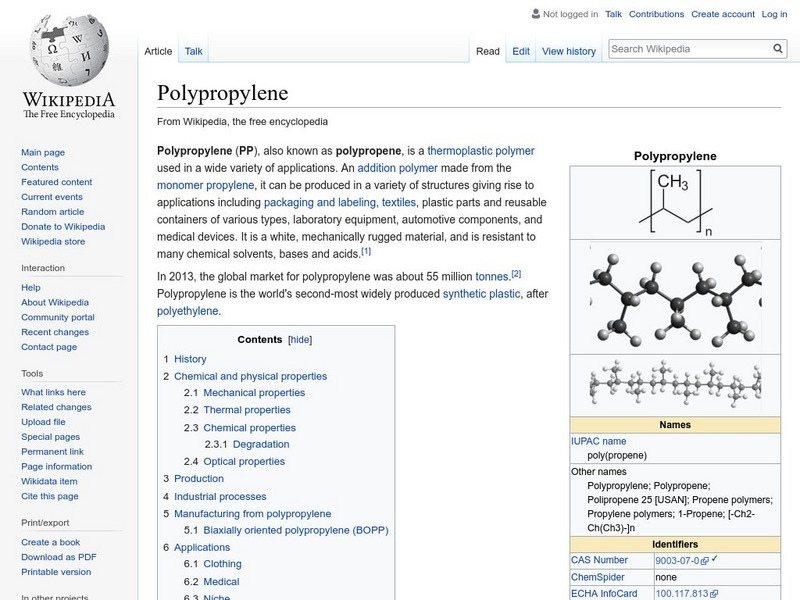800x600 pixels.
Task: Click the not-logged-in user icon
Action: [x=535, y=14]
